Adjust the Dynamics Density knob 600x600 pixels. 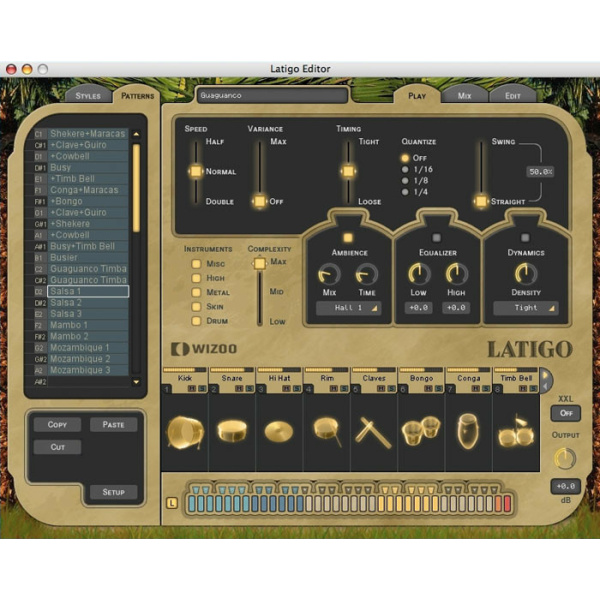[526, 274]
